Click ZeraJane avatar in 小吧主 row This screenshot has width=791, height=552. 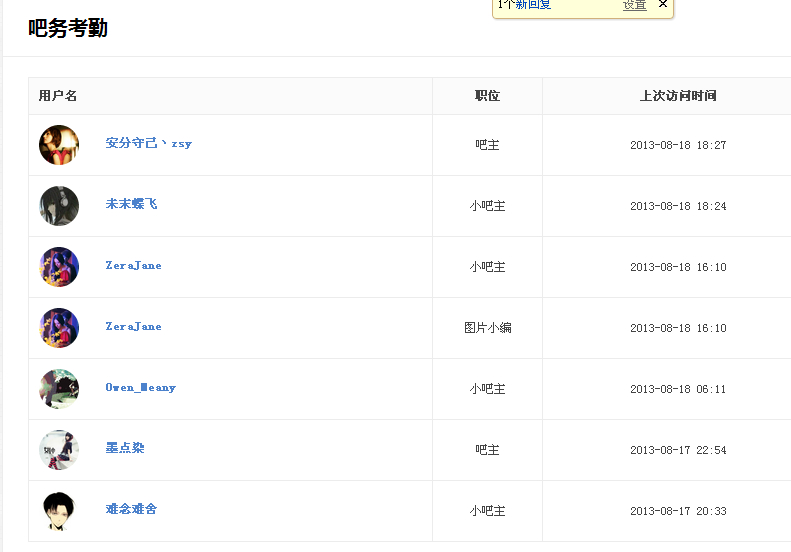[x=59, y=267]
